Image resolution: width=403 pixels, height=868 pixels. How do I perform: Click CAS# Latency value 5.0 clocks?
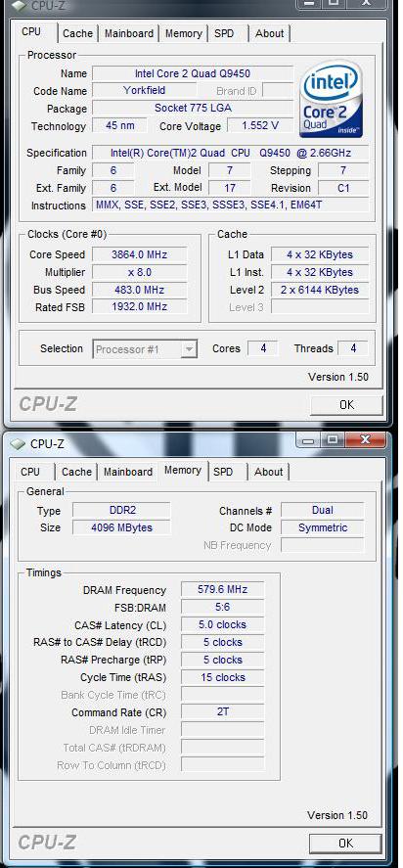223,624
